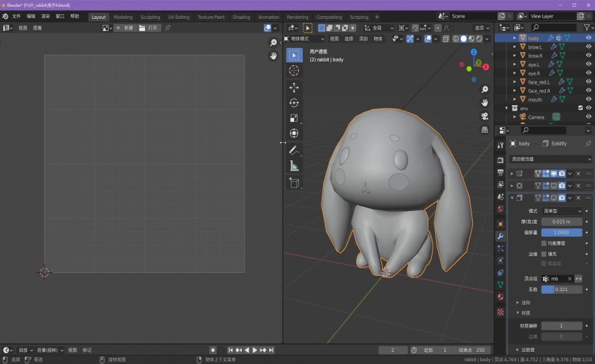
Task: Click the viewport zoom magnifier icon
Action: (484, 90)
